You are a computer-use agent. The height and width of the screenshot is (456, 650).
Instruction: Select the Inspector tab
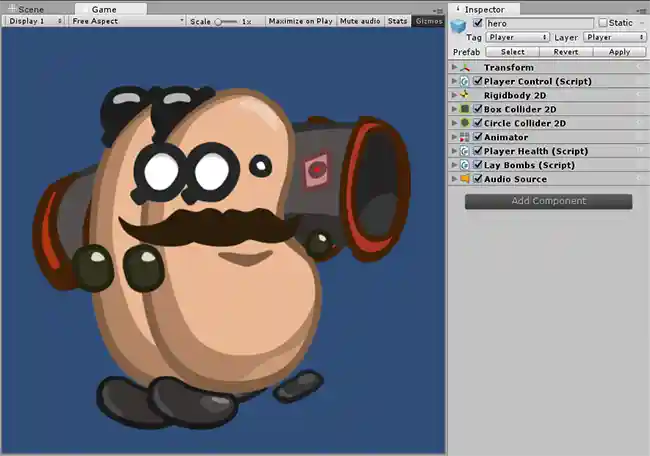click(x=482, y=8)
